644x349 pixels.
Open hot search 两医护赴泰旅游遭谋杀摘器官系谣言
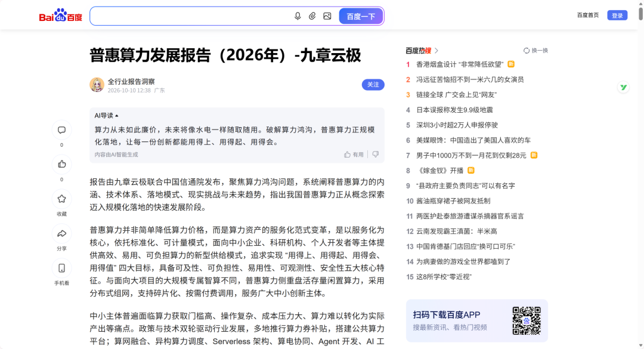click(470, 216)
